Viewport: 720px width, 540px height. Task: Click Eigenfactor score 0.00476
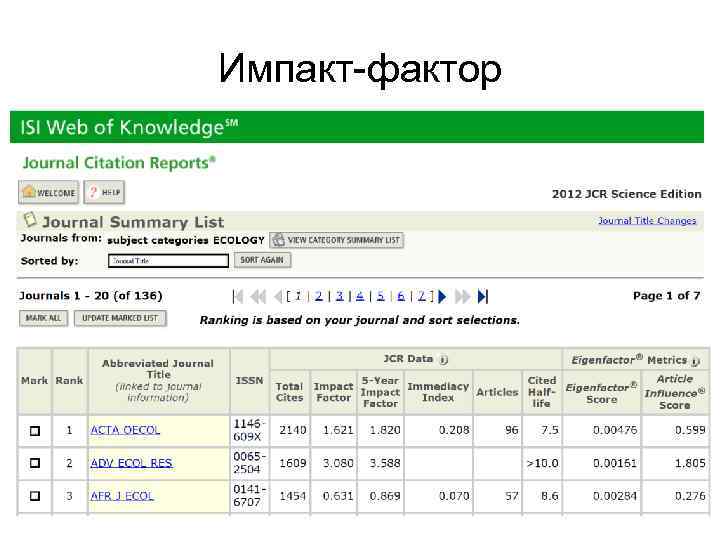pyautogui.click(x=615, y=430)
